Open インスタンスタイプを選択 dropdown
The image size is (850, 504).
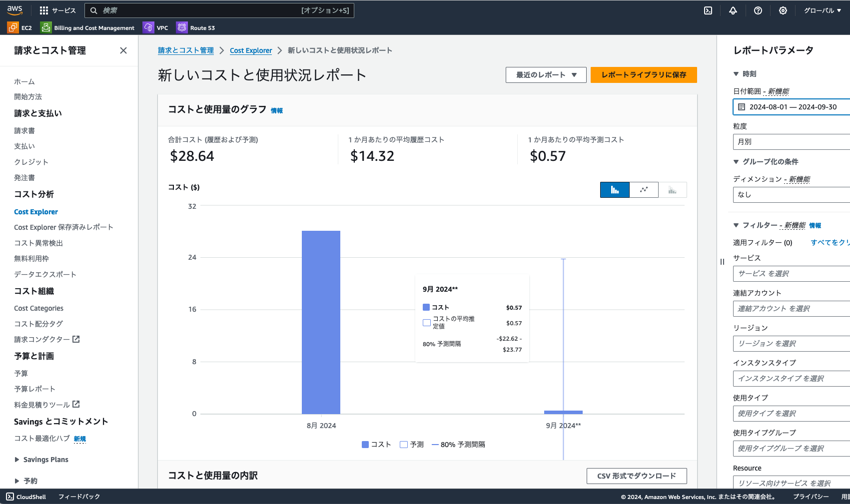(x=792, y=379)
